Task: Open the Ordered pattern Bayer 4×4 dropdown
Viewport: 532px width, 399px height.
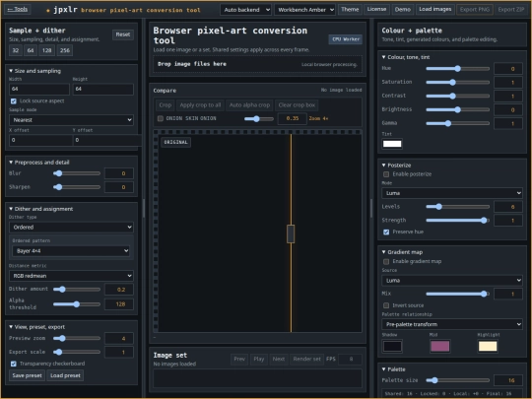Action: click(71, 251)
